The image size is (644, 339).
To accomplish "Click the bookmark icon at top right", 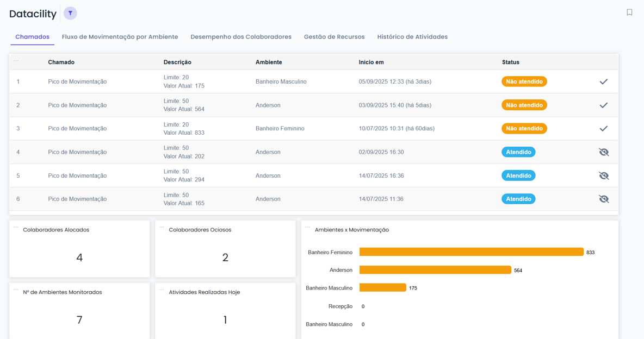I will [629, 12].
